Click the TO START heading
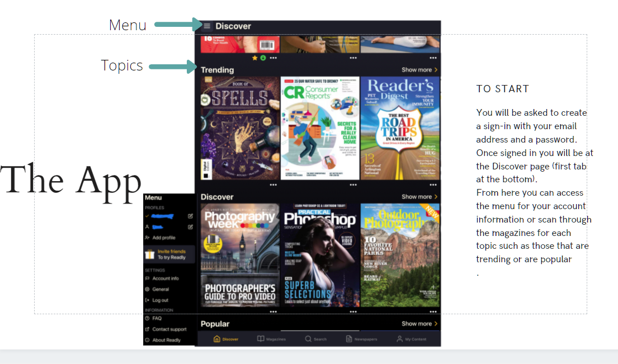 pos(503,89)
